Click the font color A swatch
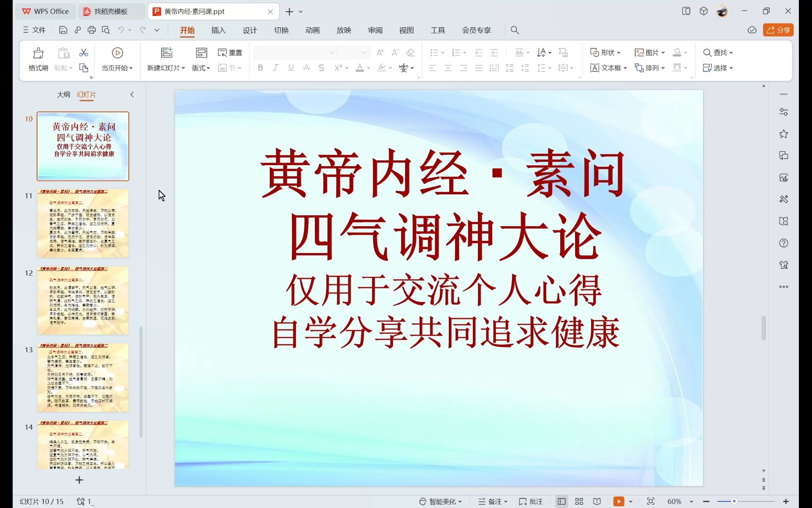The width and height of the screenshot is (812, 508). click(359, 68)
